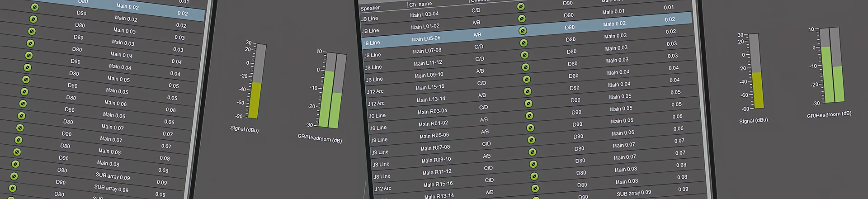Click the Signal (dBu) level meter in the right view
868x199 pixels.
coord(758,71)
